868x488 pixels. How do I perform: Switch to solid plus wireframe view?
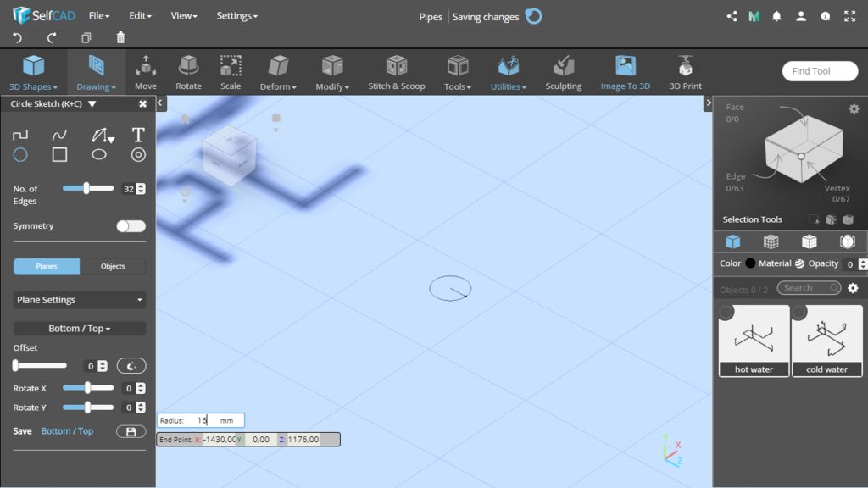809,241
